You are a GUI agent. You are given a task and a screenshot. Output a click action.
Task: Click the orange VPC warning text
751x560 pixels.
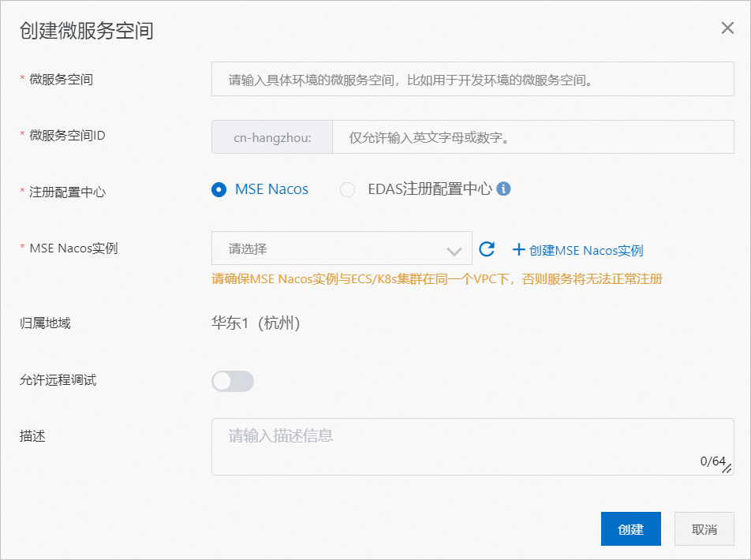pos(437,278)
